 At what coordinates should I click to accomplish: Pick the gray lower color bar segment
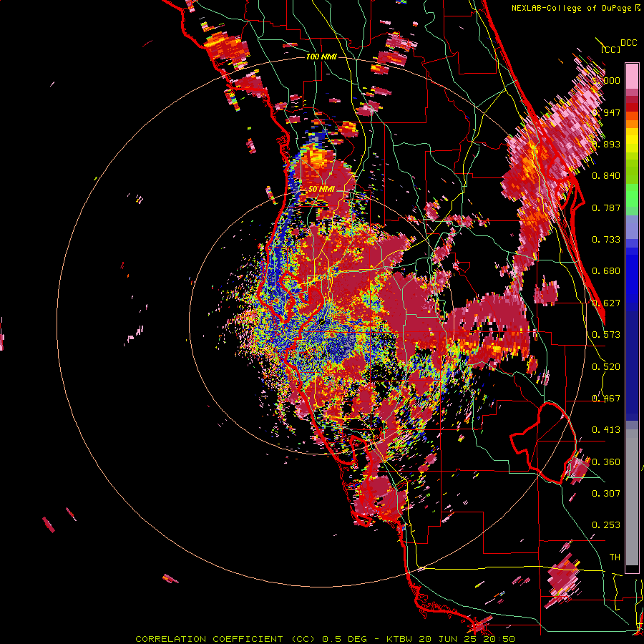point(632,497)
